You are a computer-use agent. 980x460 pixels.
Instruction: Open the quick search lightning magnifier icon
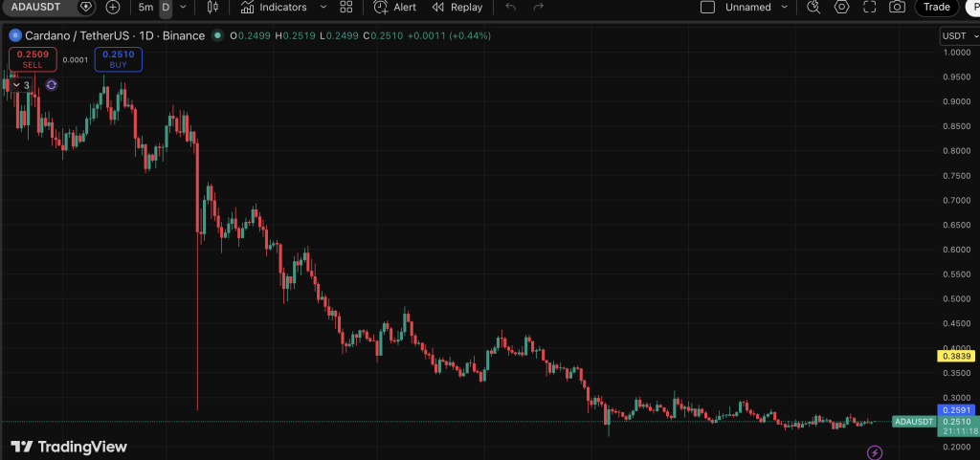tap(813, 8)
